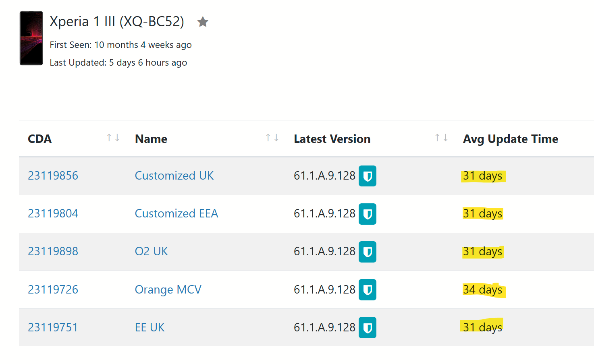The image size is (594, 364).
Task: Open the Customized UK firmware link
Action: tap(174, 176)
